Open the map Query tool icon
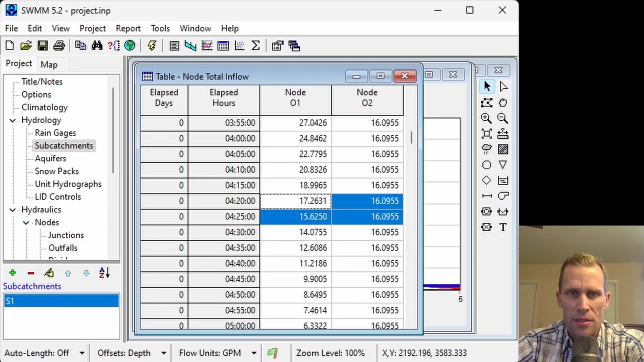This screenshot has height=362, width=644. [113, 46]
